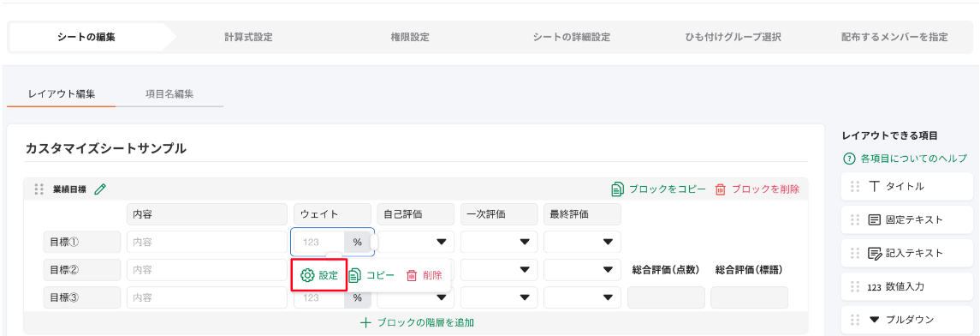980x336 pixels.
Task: Select the 固定テキスト layout item
Action: (906, 220)
